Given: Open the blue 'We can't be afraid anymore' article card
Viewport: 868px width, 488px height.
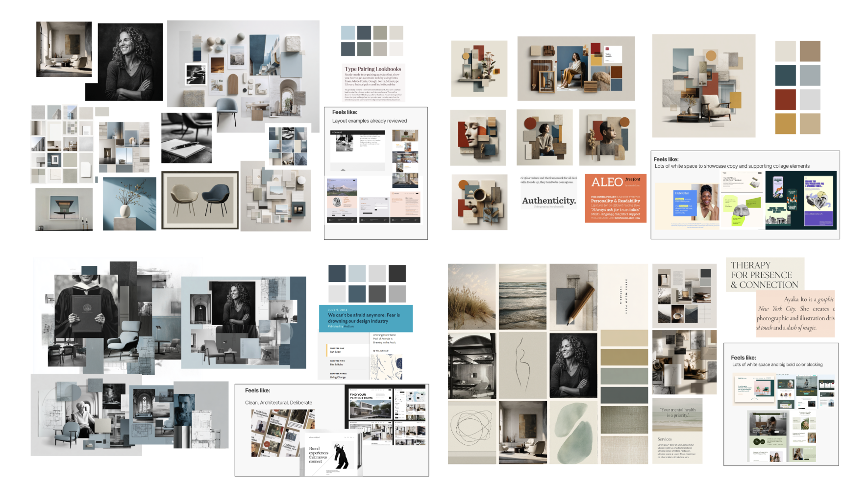Looking at the screenshot, I should pos(366,318).
